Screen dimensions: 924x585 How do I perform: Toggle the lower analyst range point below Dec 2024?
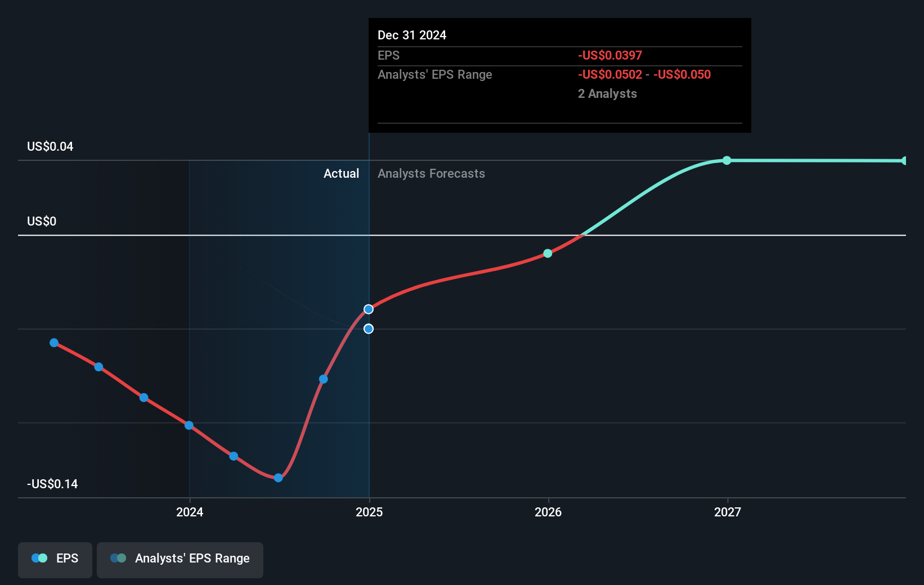click(x=369, y=328)
